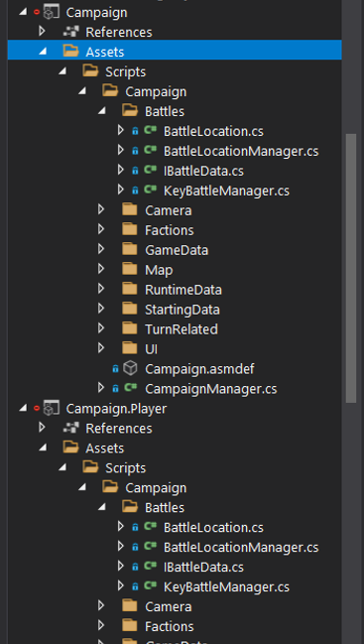364x644 pixels.
Task: Select the RuntimeData folder label
Action: 183,290
